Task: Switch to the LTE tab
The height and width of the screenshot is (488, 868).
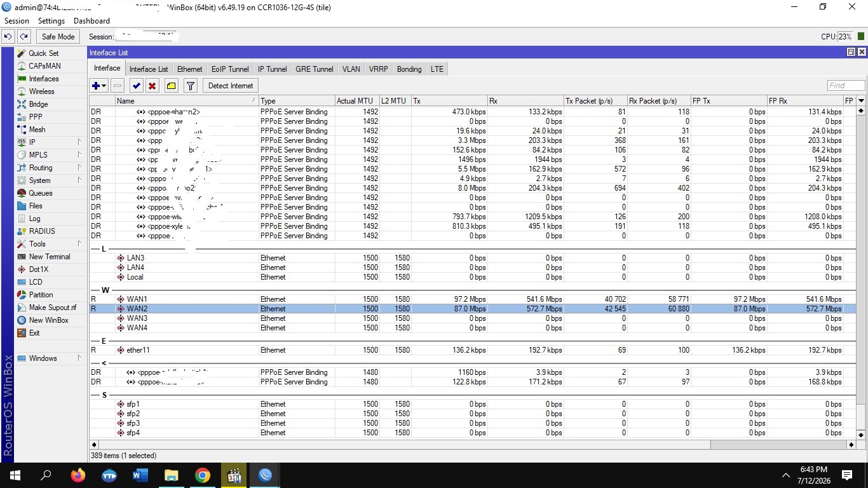Action: point(437,69)
